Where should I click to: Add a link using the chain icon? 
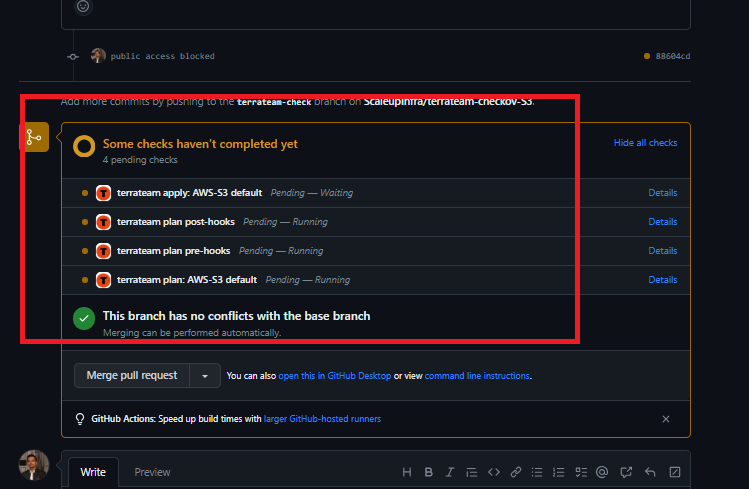[515, 472]
